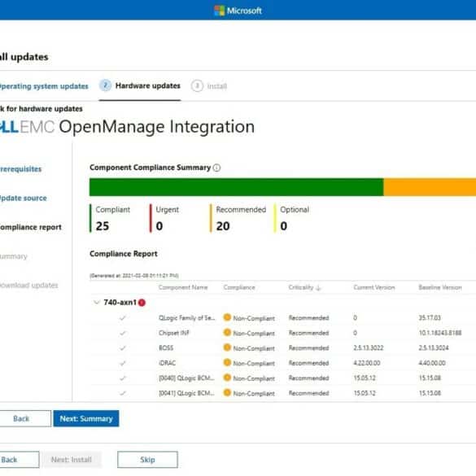Click the Next: Summary button
The height and width of the screenshot is (476, 476).
86,418
